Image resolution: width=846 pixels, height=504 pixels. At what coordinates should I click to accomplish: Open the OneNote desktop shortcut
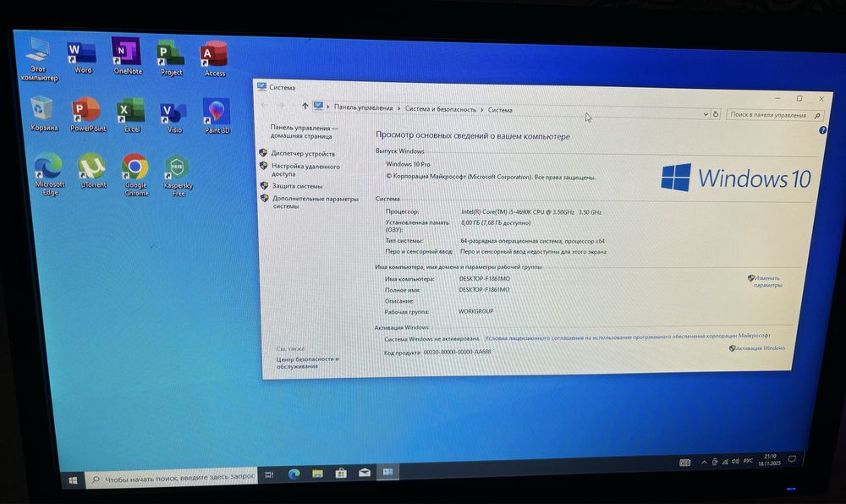[x=128, y=57]
